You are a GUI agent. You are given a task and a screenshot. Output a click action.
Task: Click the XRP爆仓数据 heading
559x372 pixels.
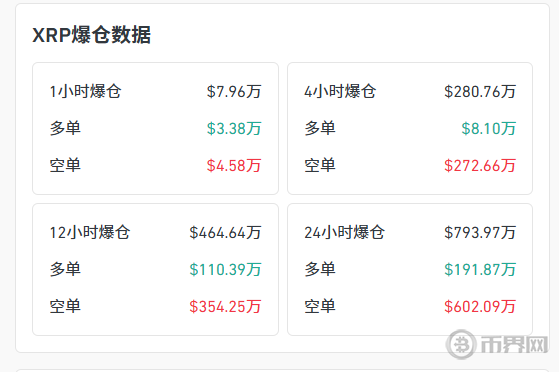click(x=91, y=35)
